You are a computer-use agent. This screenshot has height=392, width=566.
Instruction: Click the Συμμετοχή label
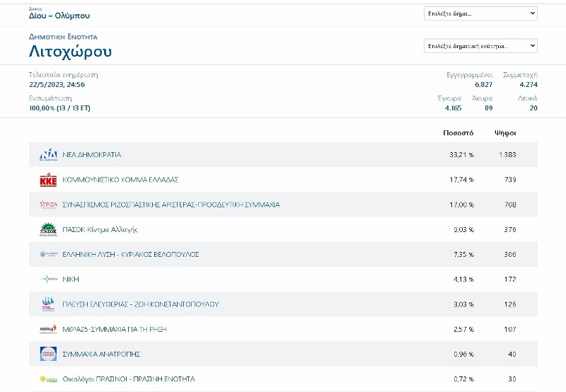coord(520,75)
